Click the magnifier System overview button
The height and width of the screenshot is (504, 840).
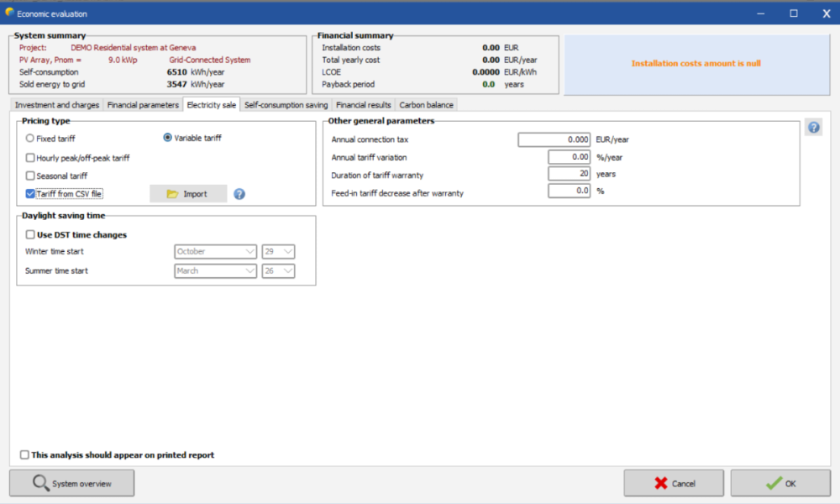coord(71,483)
